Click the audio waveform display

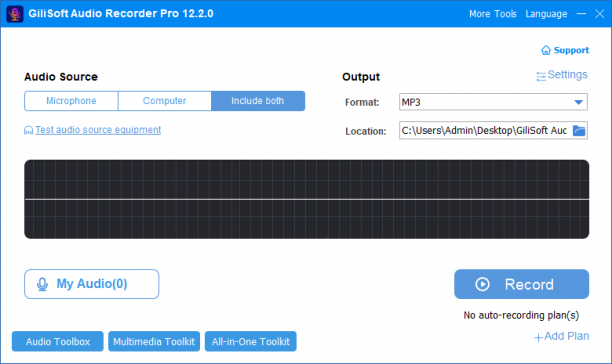[x=306, y=199]
